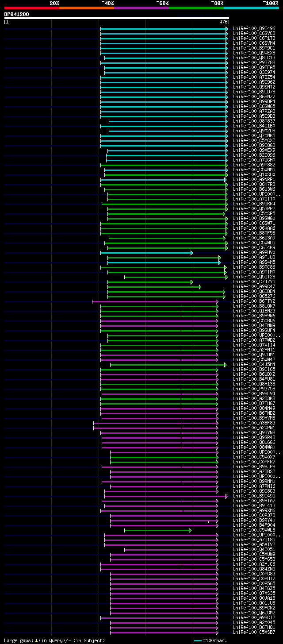Select UniRef100_C5XSB7 label
This screenshot has height=644, width=283.
pyautogui.click(x=254, y=632)
